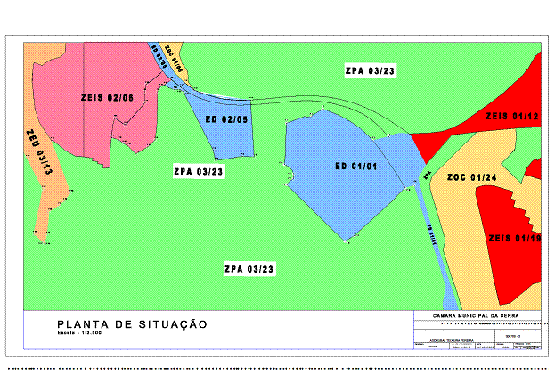Select the CÂMARA MUNICIPAL DA SERRA header
Screen dimensions: 555x392
pyautogui.click(x=477, y=316)
